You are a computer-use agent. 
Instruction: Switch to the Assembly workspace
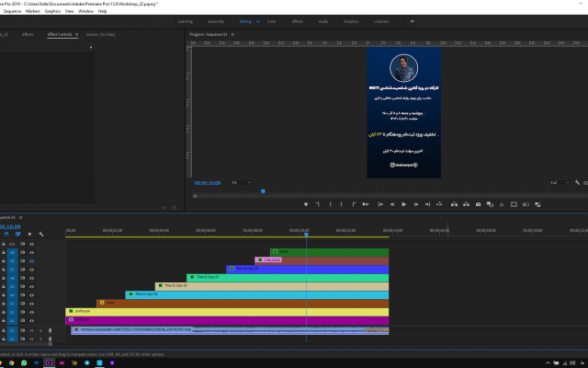coord(216,21)
